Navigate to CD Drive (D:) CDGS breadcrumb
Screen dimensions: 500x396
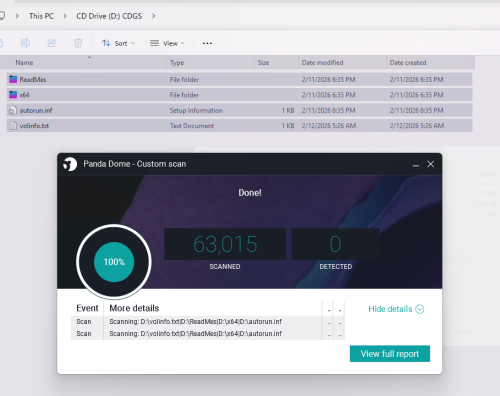pyautogui.click(x=109, y=16)
